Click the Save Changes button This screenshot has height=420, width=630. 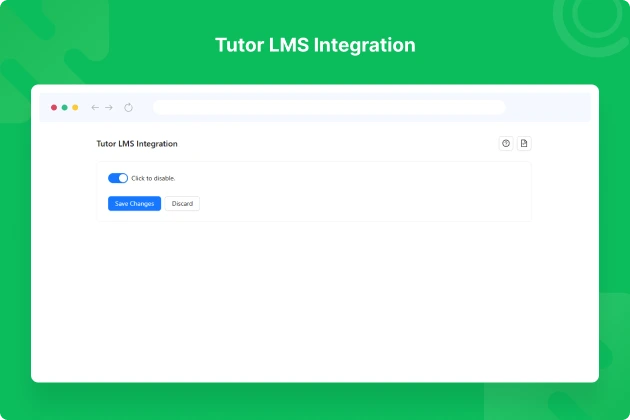[134, 203]
